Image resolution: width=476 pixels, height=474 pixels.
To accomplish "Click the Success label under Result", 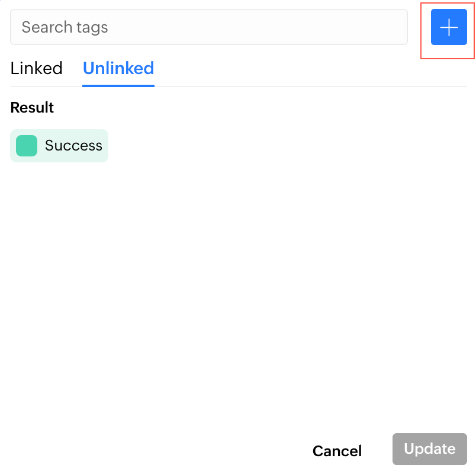I will pos(73,146).
